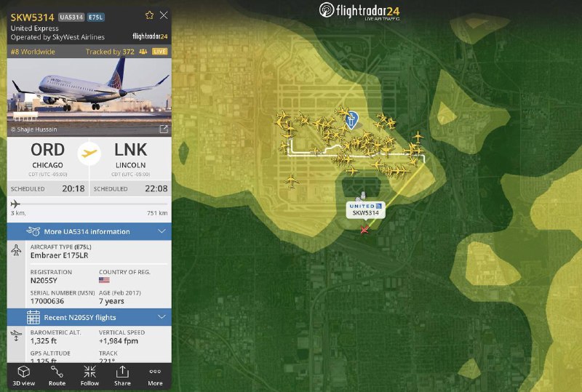Click the aircraft photo thumbnail
Screen dimensions: 582x392
[89, 97]
